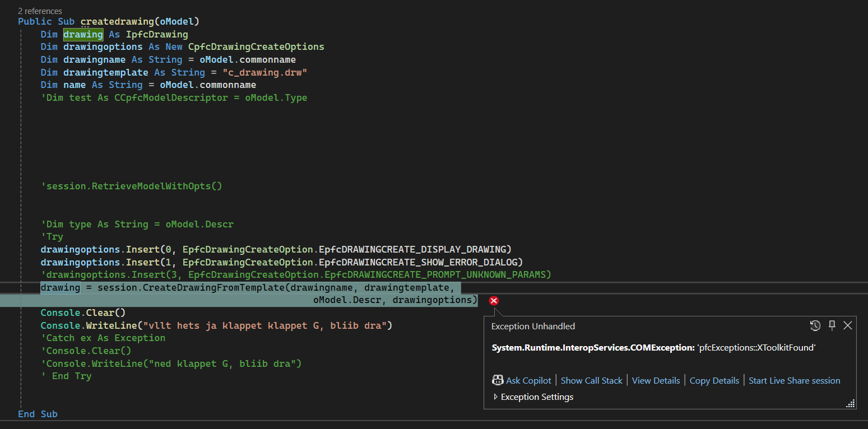Click the red exception indicator icon

coord(493,301)
